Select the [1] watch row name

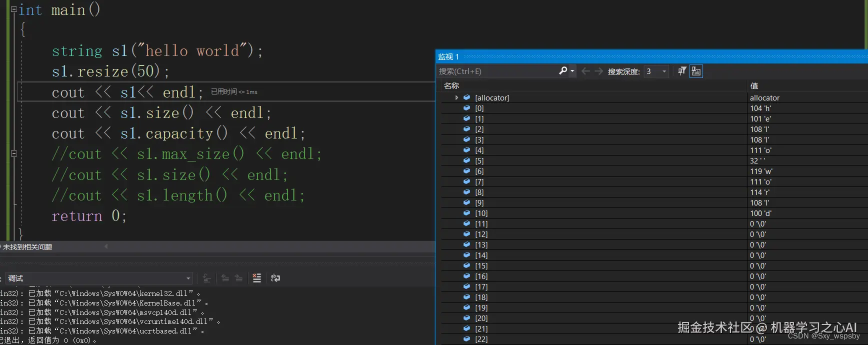point(479,118)
